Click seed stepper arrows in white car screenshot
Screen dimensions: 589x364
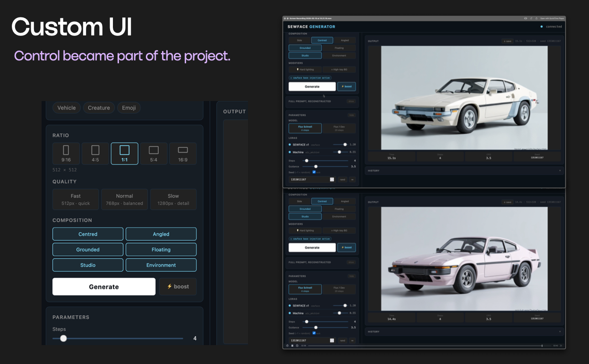[332, 179]
